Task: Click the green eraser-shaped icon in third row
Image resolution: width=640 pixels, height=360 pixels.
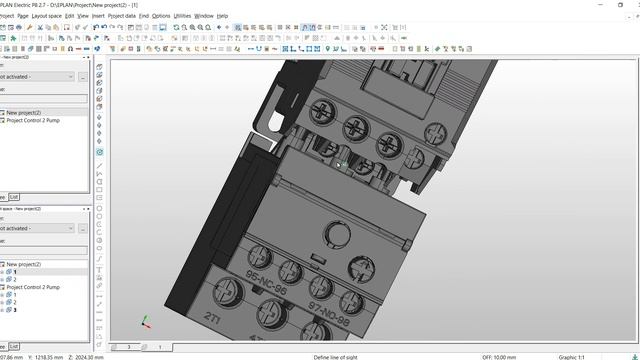Action: (x=438, y=49)
